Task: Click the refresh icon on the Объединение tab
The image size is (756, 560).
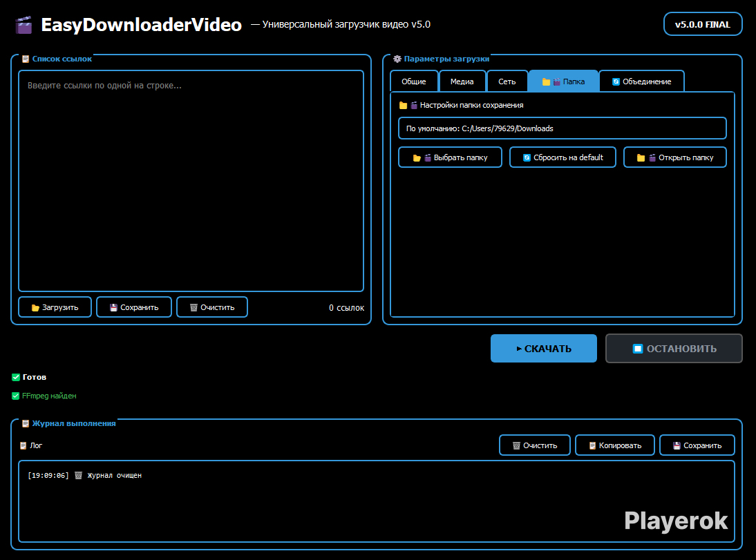Action: pos(616,82)
